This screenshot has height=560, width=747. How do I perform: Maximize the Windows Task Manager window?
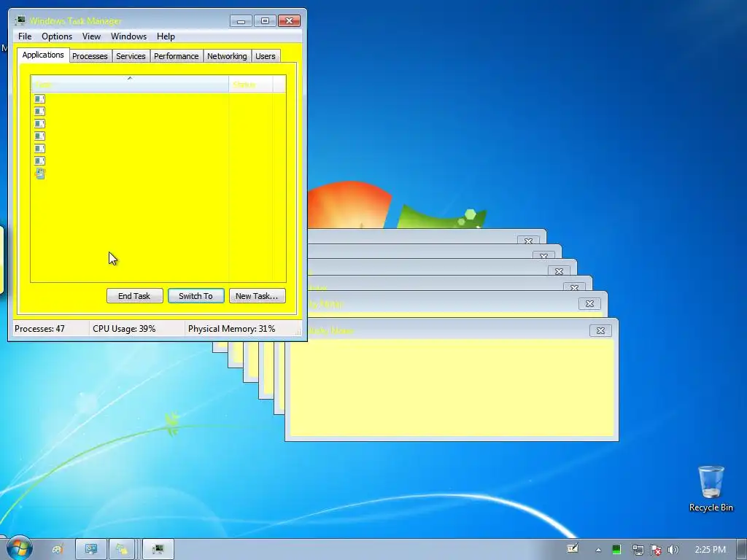click(265, 21)
